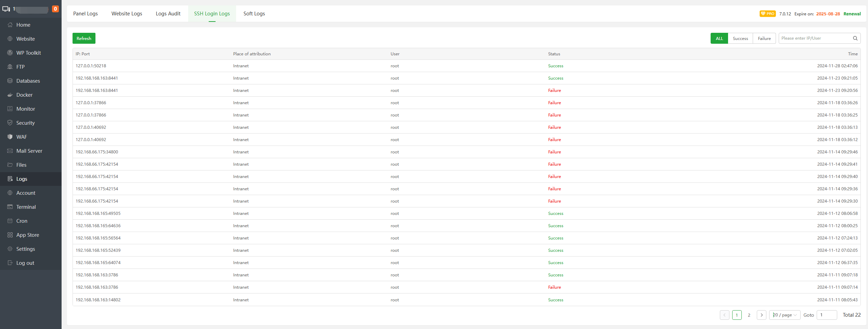Click the search magnifier icon
The image size is (868, 329).
pos(855,38)
